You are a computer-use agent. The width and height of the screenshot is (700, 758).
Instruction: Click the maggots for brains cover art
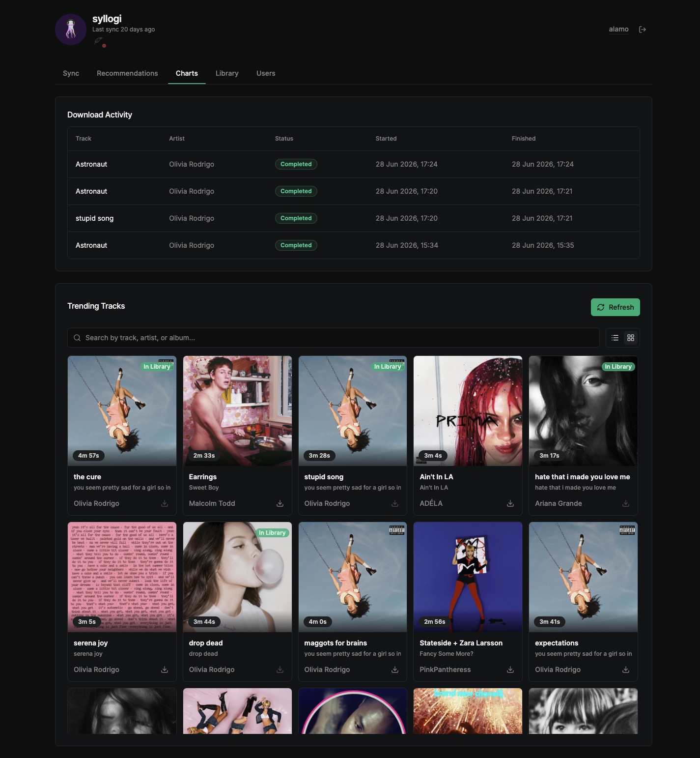353,577
